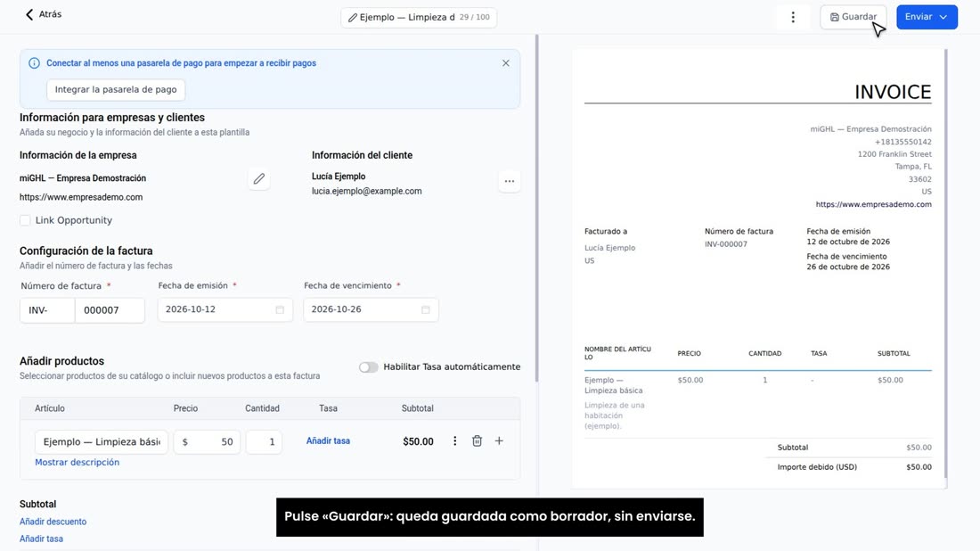This screenshot has height=551, width=980.
Task: Open the Fecha de emisión calendar icon
Action: (280, 309)
